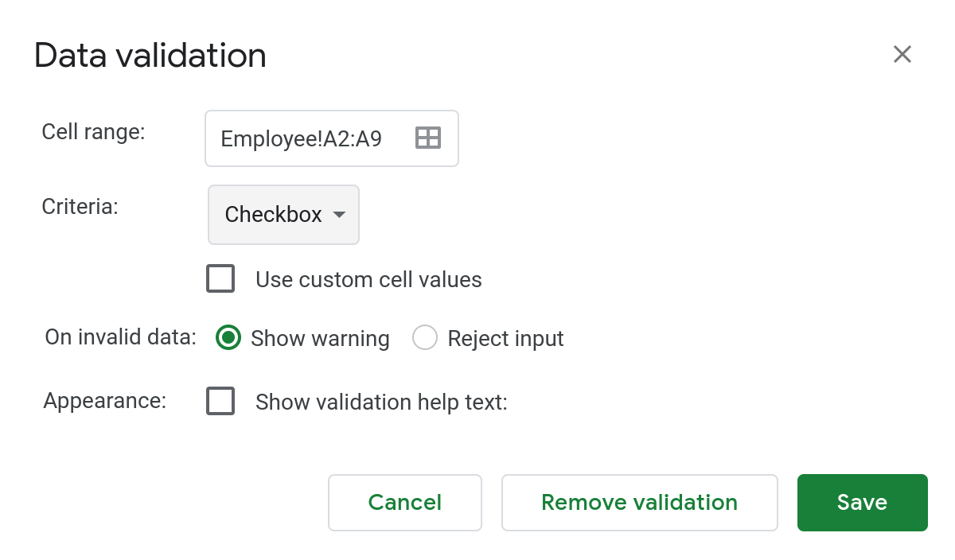Choose the Reject input radio option
This screenshot has height=560, width=955.
425,338
